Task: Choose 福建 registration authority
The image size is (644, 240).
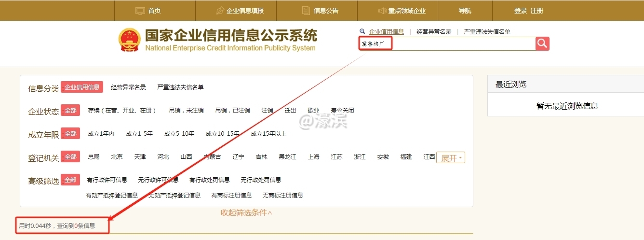Action: click(406, 157)
